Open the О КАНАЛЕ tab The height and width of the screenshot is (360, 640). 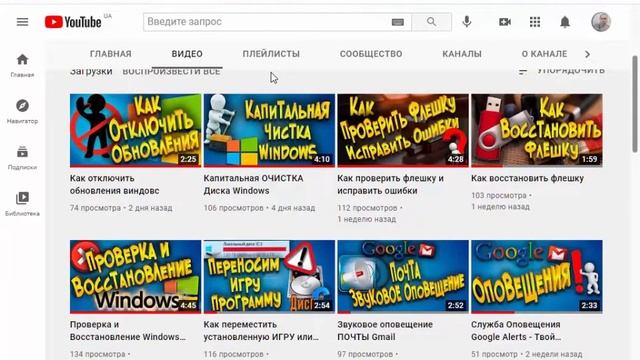coord(544,54)
